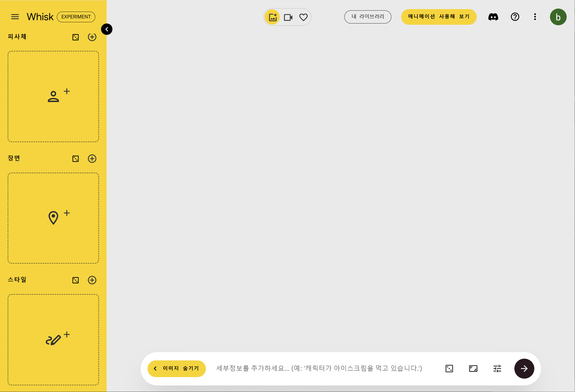
Task: Click the prompt details text field
Action: pos(319,369)
